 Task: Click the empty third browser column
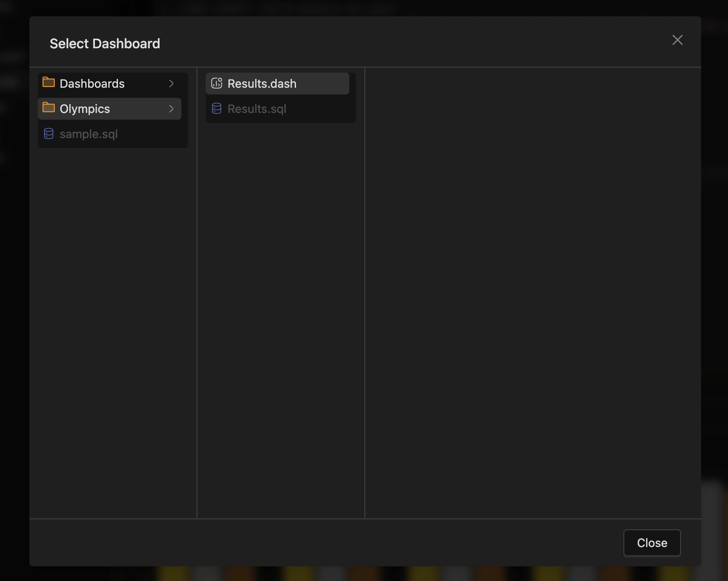click(x=532, y=292)
